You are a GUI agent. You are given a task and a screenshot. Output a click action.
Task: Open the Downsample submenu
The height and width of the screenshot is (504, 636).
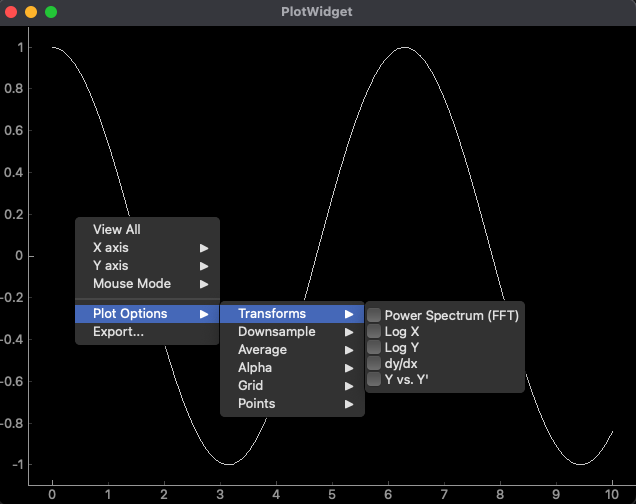tap(292, 332)
